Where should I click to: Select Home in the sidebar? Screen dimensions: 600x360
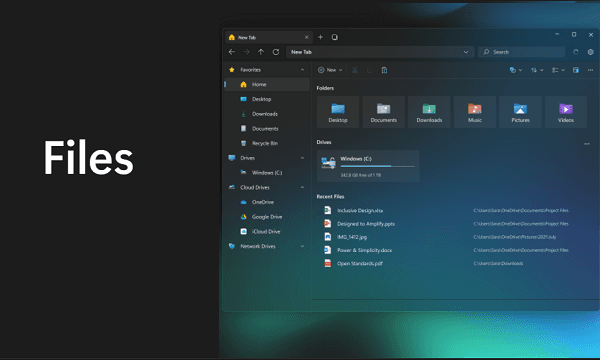[x=267, y=85]
